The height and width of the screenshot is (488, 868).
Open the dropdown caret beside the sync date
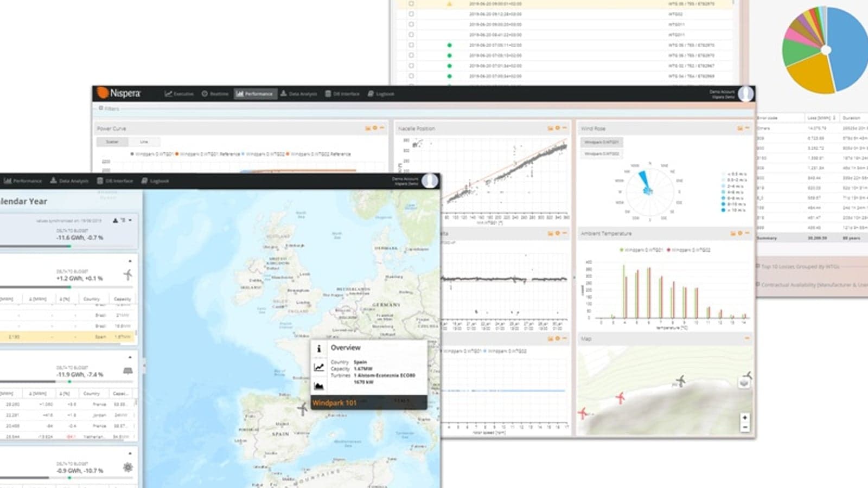(130, 220)
